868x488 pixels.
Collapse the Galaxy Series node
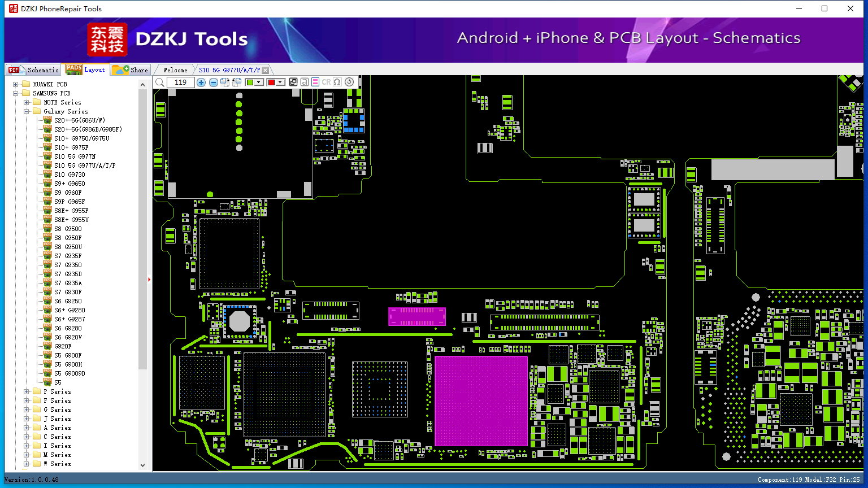[x=27, y=111]
